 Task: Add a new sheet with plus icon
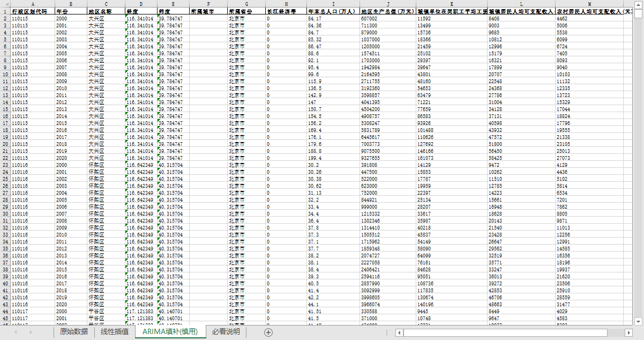[x=268, y=332]
